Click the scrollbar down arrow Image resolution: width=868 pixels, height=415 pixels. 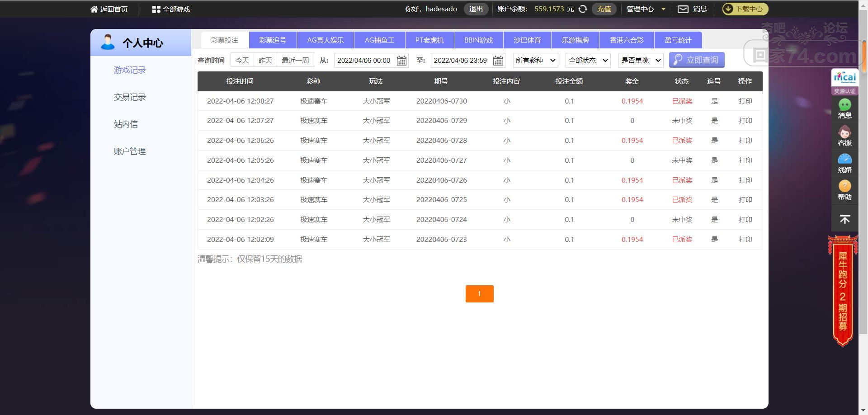click(x=863, y=411)
